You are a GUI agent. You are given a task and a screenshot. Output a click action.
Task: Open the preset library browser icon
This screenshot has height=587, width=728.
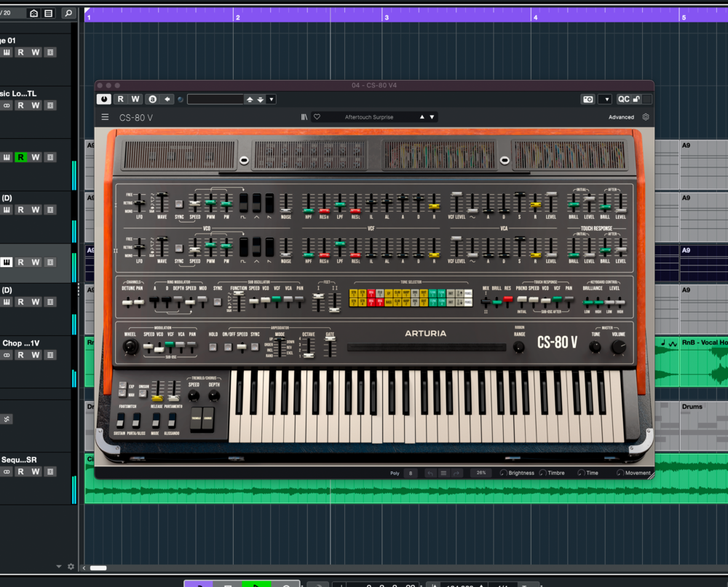click(x=304, y=116)
